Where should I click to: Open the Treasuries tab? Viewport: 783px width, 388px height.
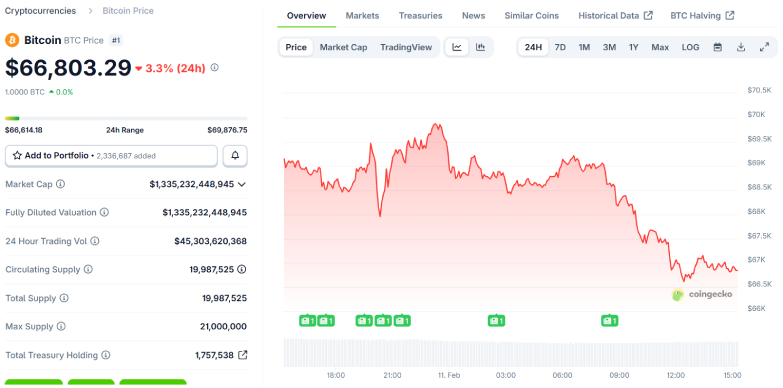point(420,15)
